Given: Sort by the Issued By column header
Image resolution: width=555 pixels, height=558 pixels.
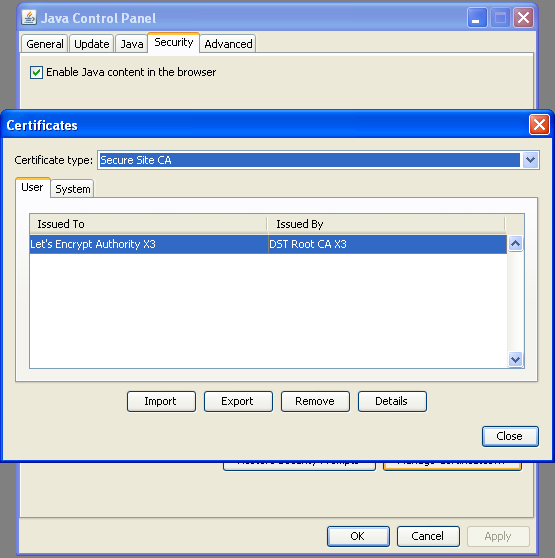Looking at the screenshot, I should click(386, 224).
